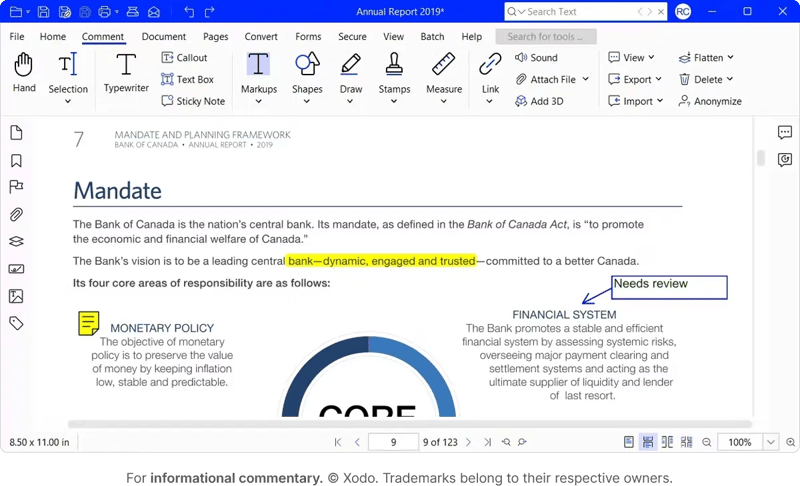Expand the Selection tool dropdown
Image resolution: width=800 pixels, height=486 pixels.
[68, 101]
